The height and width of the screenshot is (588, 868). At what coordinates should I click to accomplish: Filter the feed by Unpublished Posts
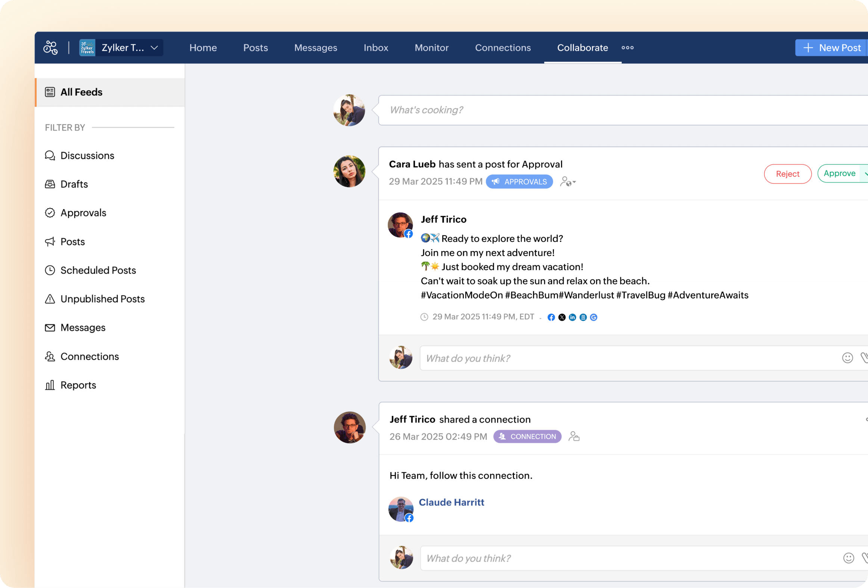pyautogui.click(x=102, y=299)
